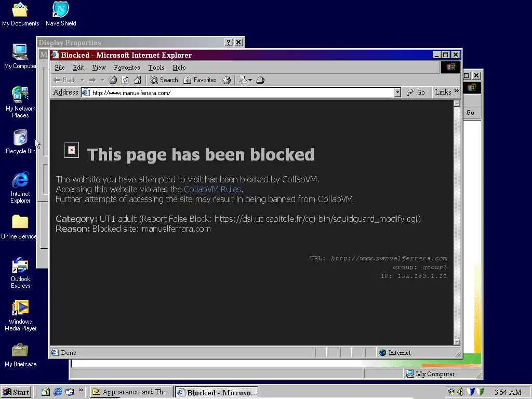
Task: Open the Edit menu
Action: [x=78, y=68]
